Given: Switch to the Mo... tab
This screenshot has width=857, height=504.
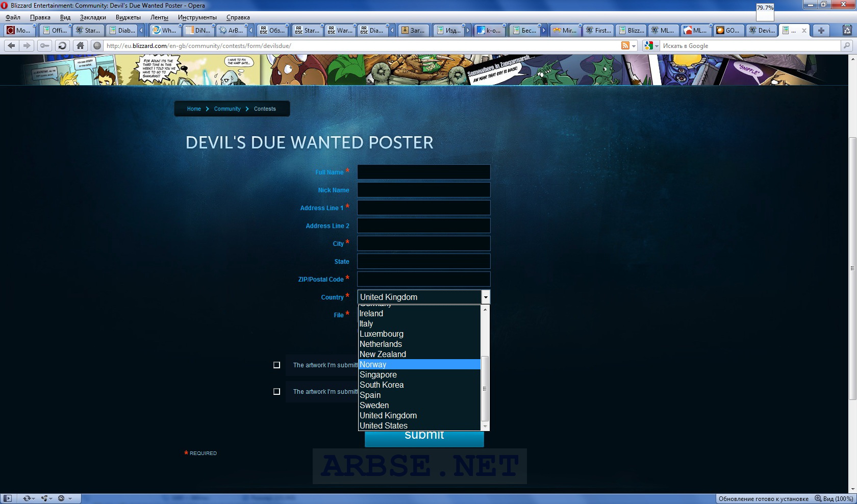Looking at the screenshot, I should pyautogui.click(x=19, y=31).
